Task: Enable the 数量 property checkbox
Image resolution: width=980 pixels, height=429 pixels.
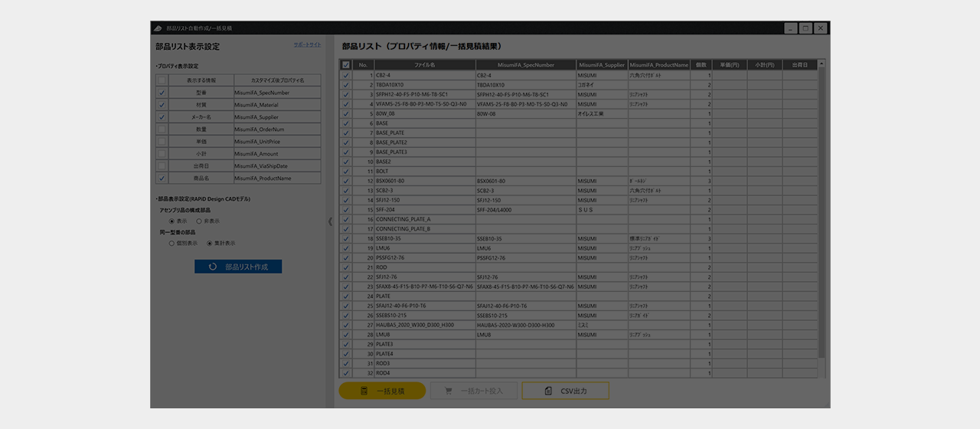Action: [162, 129]
